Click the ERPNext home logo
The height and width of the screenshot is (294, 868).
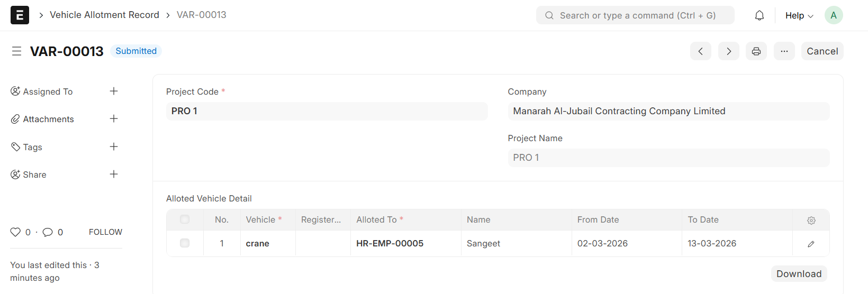click(20, 15)
